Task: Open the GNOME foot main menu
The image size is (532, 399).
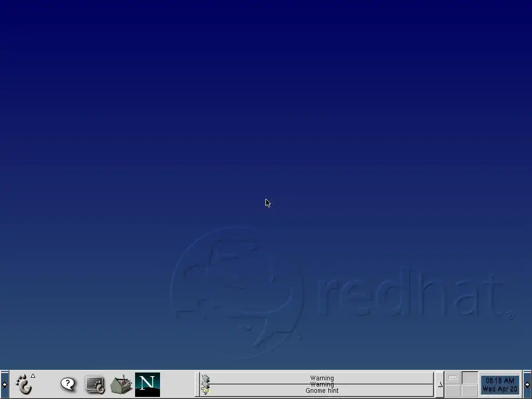Action: point(24,384)
